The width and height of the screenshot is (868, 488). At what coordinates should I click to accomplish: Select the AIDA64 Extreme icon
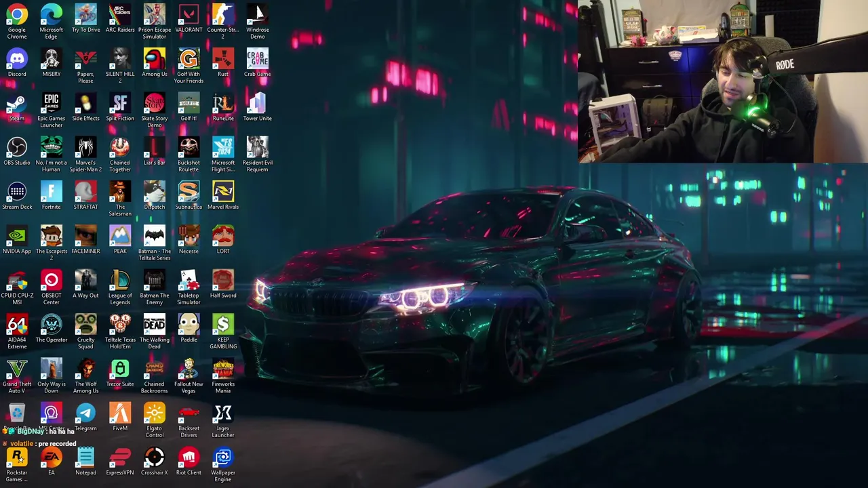17,325
